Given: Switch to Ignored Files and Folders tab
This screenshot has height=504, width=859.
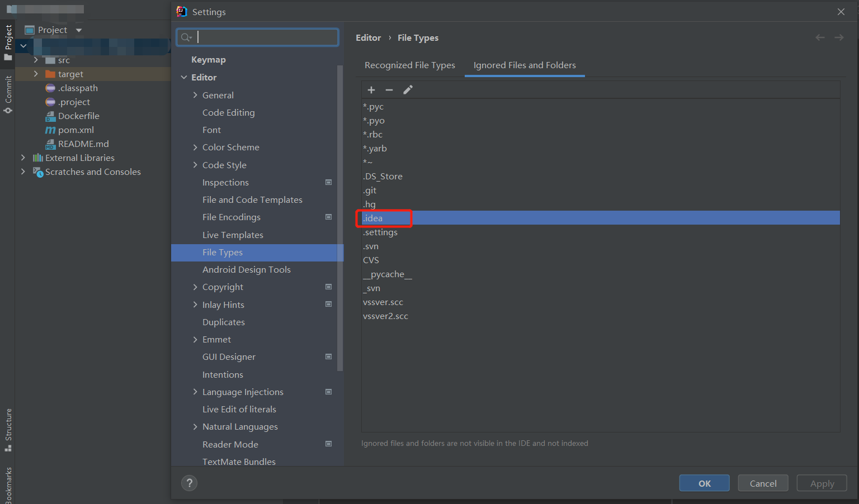Looking at the screenshot, I should (525, 65).
